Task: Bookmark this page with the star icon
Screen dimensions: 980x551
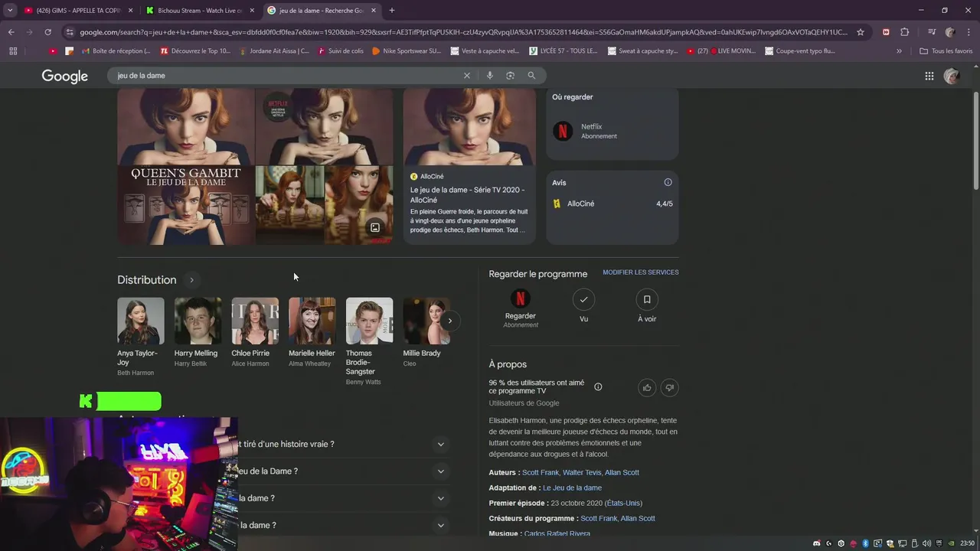Action: tap(861, 32)
